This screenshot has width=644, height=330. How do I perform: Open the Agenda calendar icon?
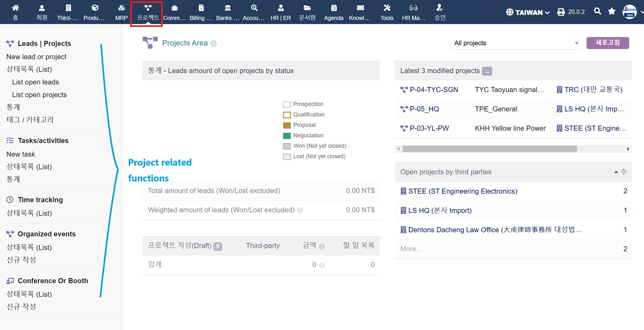pyautogui.click(x=334, y=8)
